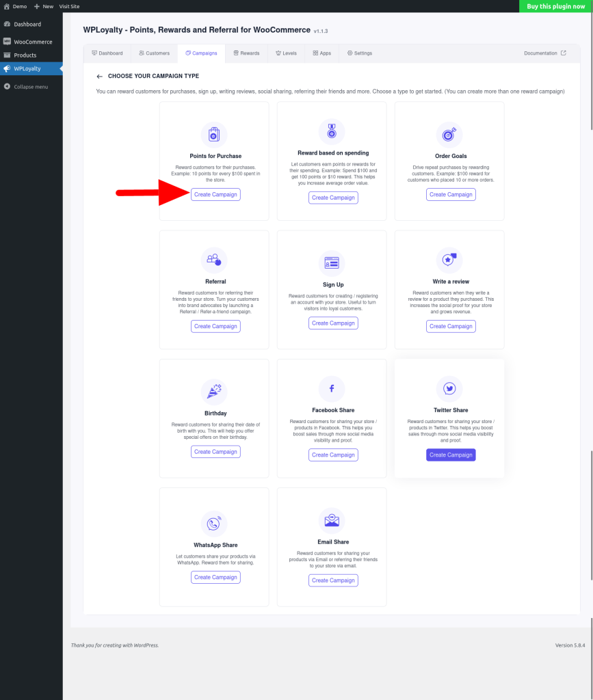Click the external link icon beside Documentation

(x=564, y=53)
